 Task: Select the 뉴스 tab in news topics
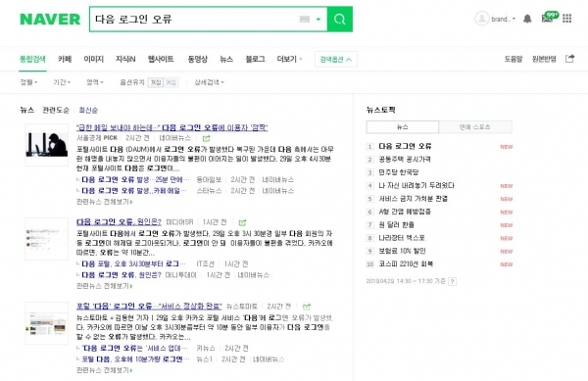click(x=403, y=127)
